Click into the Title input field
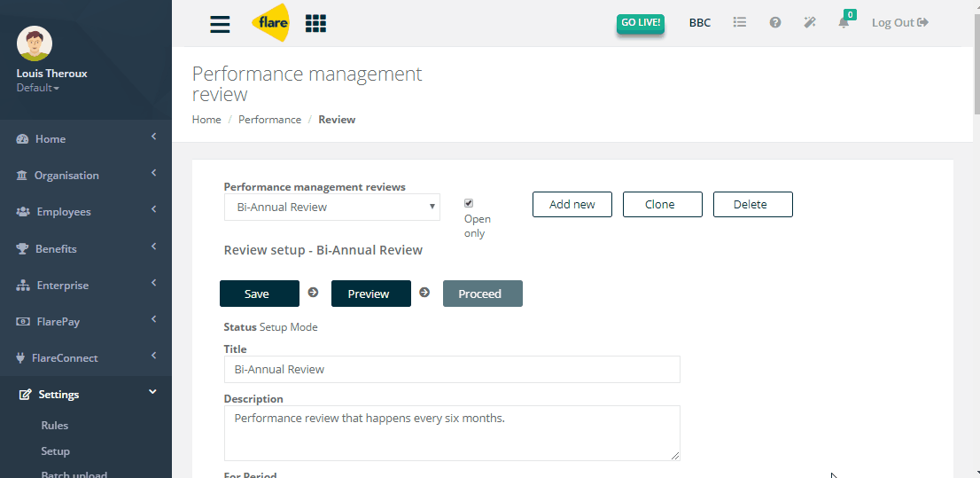Viewport: 980px width, 478px height. [x=452, y=369]
